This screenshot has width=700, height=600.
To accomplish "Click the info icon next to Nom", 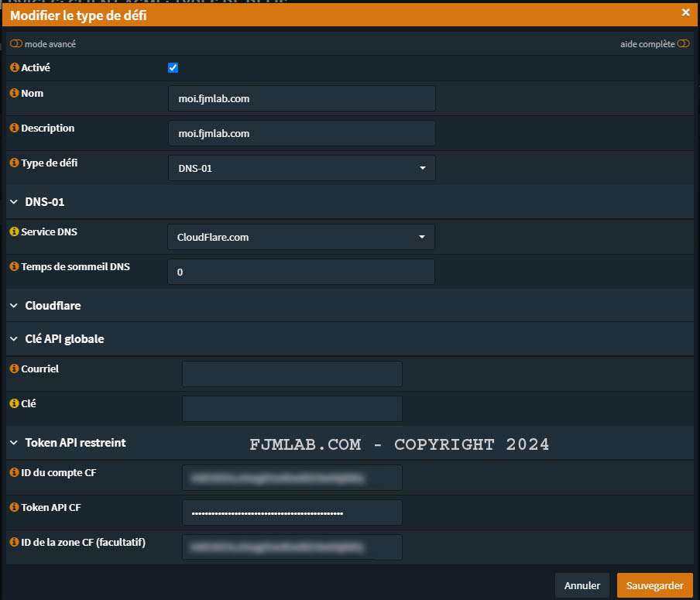I will pos(14,94).
